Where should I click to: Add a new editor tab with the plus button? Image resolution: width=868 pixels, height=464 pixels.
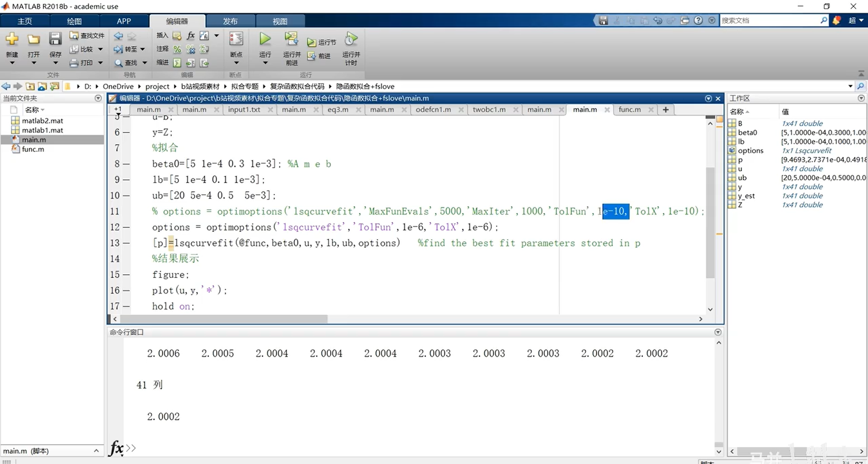[x=665, y=109]
